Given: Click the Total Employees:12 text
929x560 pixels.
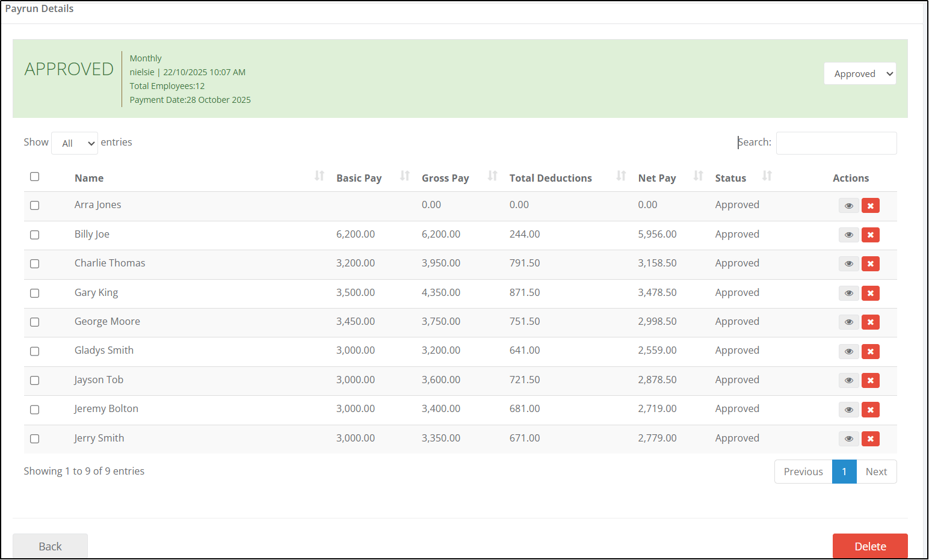Looking at the screenshot, I should 167,86.
